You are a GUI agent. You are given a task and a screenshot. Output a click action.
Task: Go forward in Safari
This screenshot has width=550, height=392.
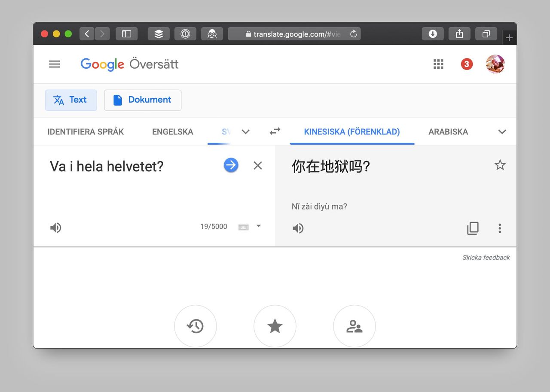pos(102,34)
